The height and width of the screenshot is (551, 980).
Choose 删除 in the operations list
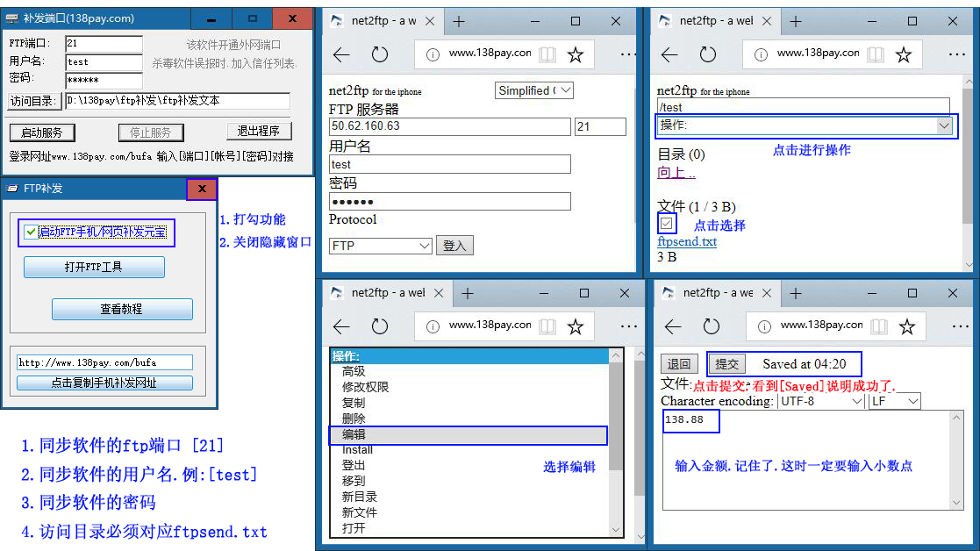(354, 419)
